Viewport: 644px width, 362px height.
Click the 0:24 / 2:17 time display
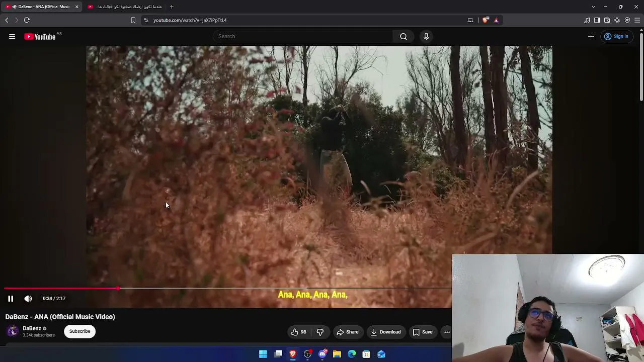pyautogui.click(x=54, y=299)
